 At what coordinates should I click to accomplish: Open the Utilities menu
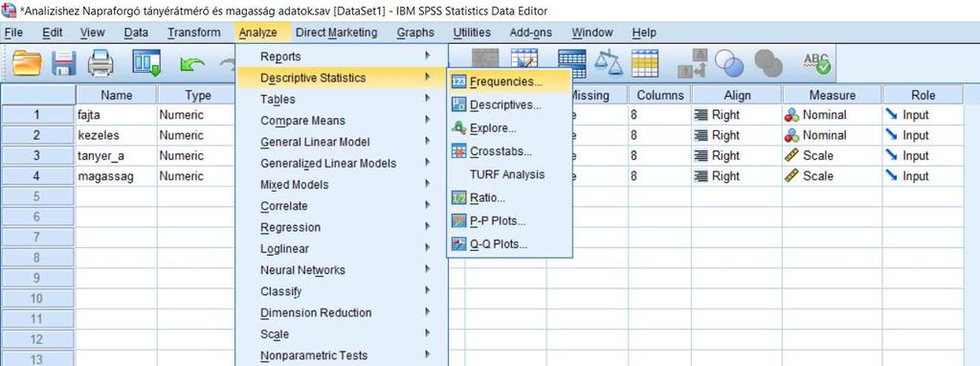click(472, 33)
